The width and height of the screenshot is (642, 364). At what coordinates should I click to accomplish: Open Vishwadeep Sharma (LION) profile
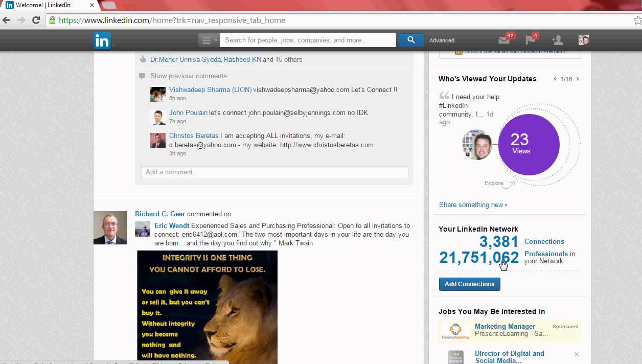coord(210,89)
